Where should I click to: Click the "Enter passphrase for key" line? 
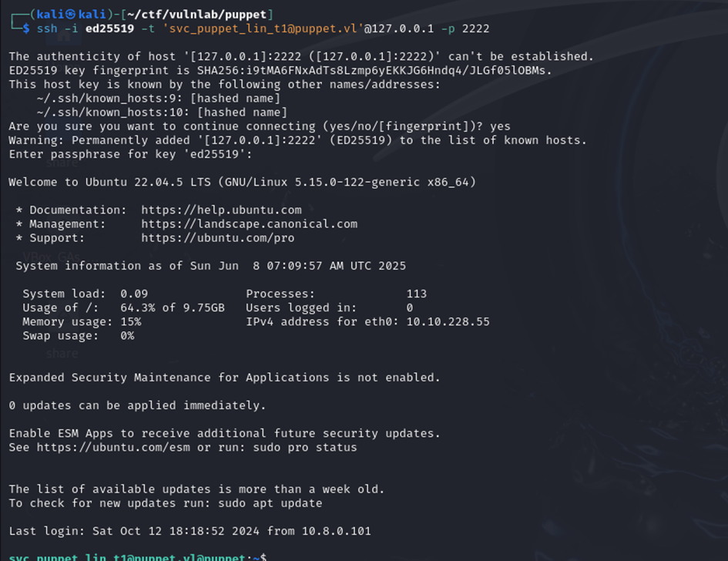129,154
